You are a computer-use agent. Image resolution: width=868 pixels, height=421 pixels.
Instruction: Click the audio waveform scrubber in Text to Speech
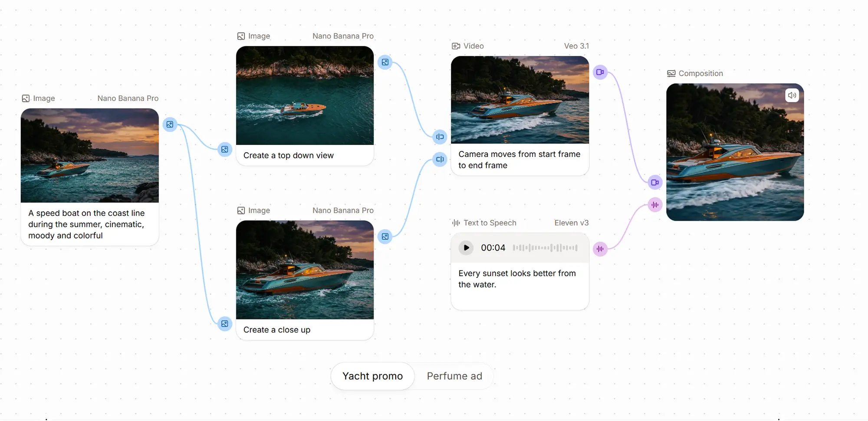545,248
